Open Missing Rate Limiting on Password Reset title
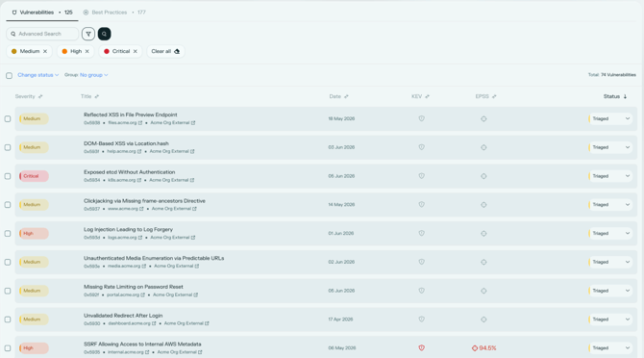 [134, 287]
